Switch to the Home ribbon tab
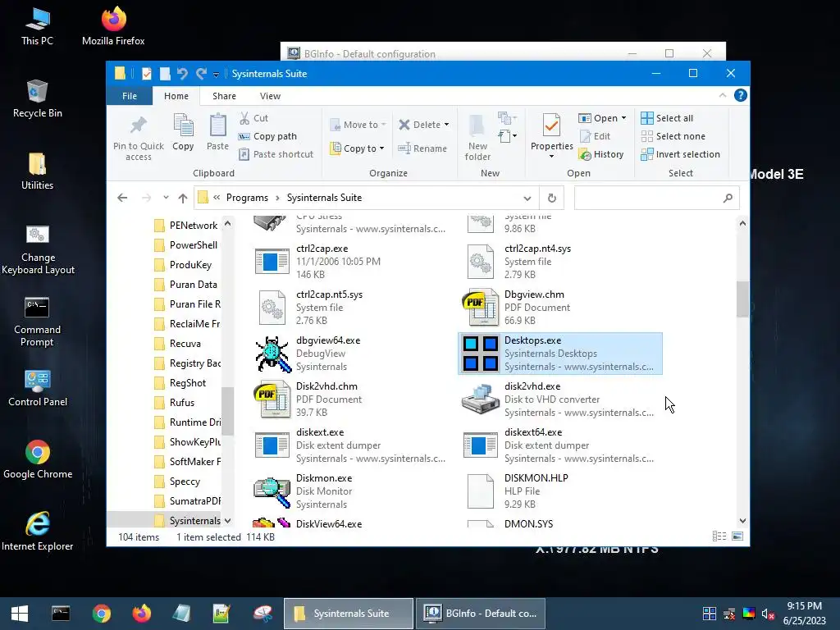The height and width of the screenshot is (630, 840). [176, 96]
